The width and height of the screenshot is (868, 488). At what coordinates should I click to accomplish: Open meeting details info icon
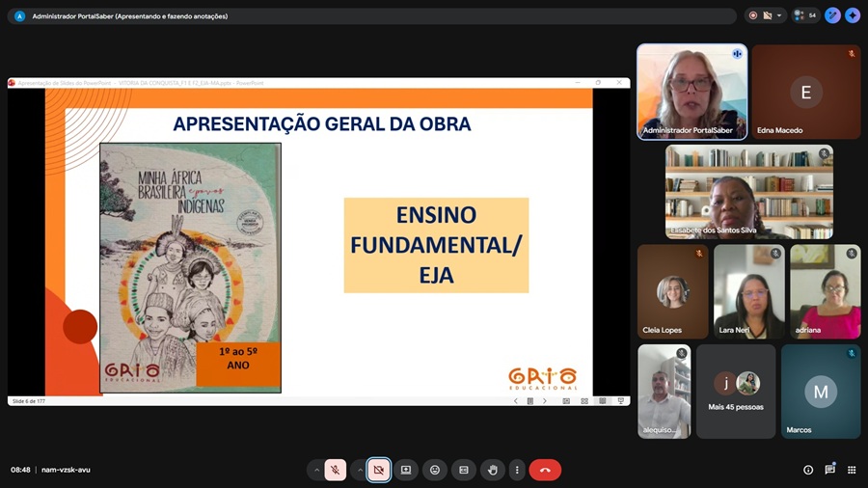coord(808,470)
